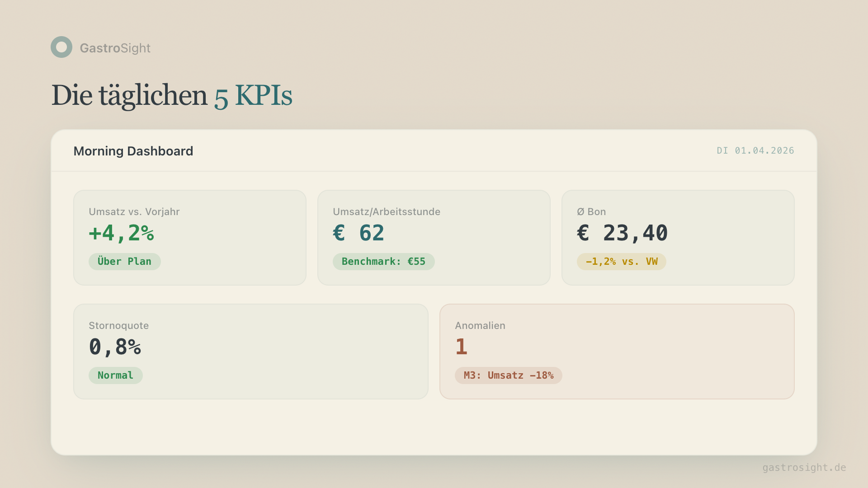Click the Morning Dashboard title
868x488 pixels.
133,151
